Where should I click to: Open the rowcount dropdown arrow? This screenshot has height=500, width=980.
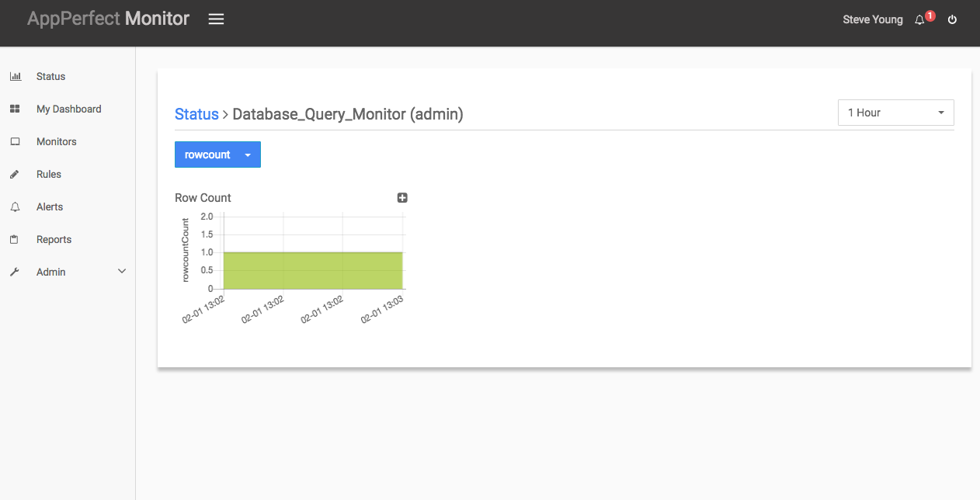(248, 155)
